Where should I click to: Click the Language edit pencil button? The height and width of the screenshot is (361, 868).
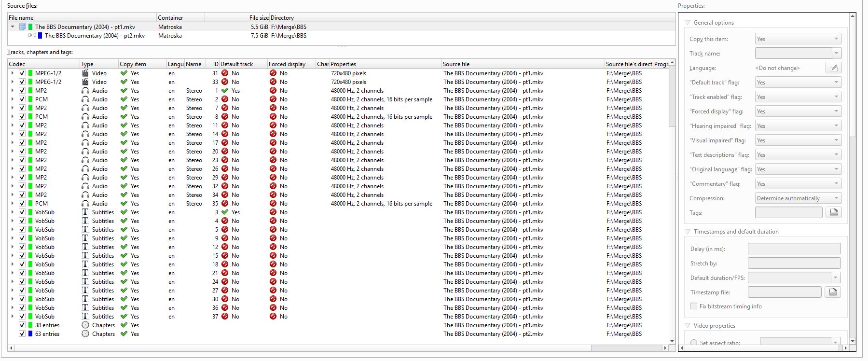coord(833,68)
